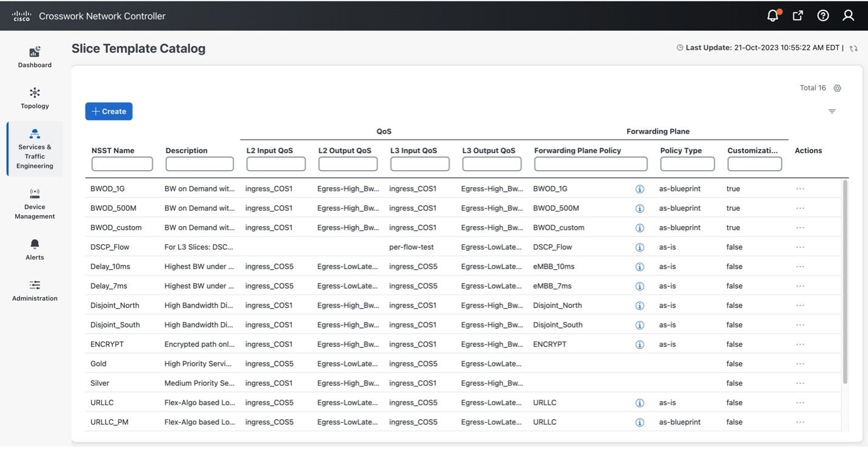Open the Dashboard from the sidebar

[x=35, y=56]
